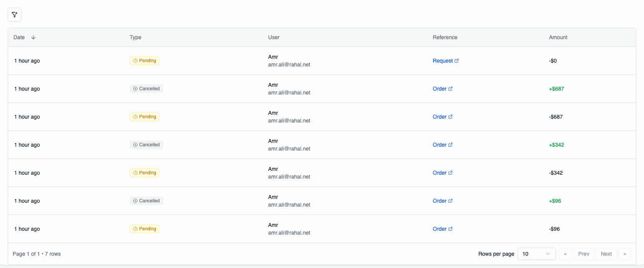This screenshot has height=268, width=644.
Task: Click the Type column header
Action: pyautogui.click(x=135, y=37)
